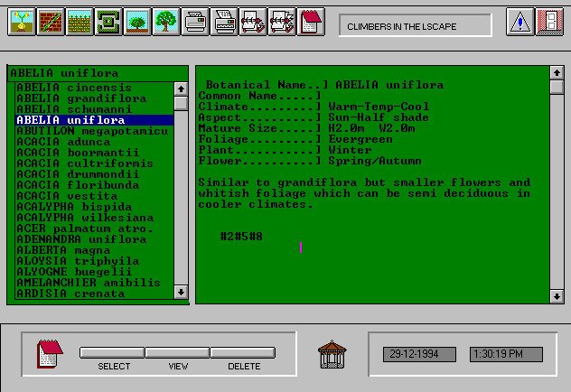Click the Plant Winter line
This screenshot has height=392, width=571.
(x=285, y=150)
